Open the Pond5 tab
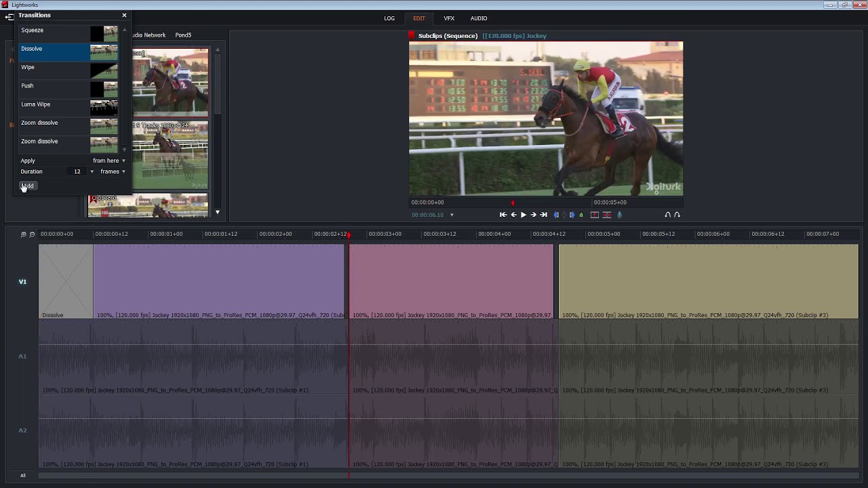The width and height of the screenshot is (868, 488). click(x=183, y=35)
